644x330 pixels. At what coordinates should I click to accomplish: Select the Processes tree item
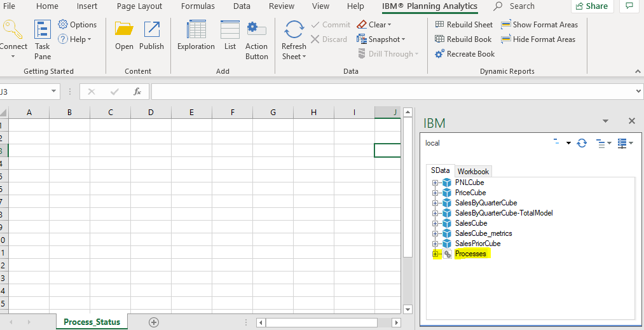coord(470,254)
